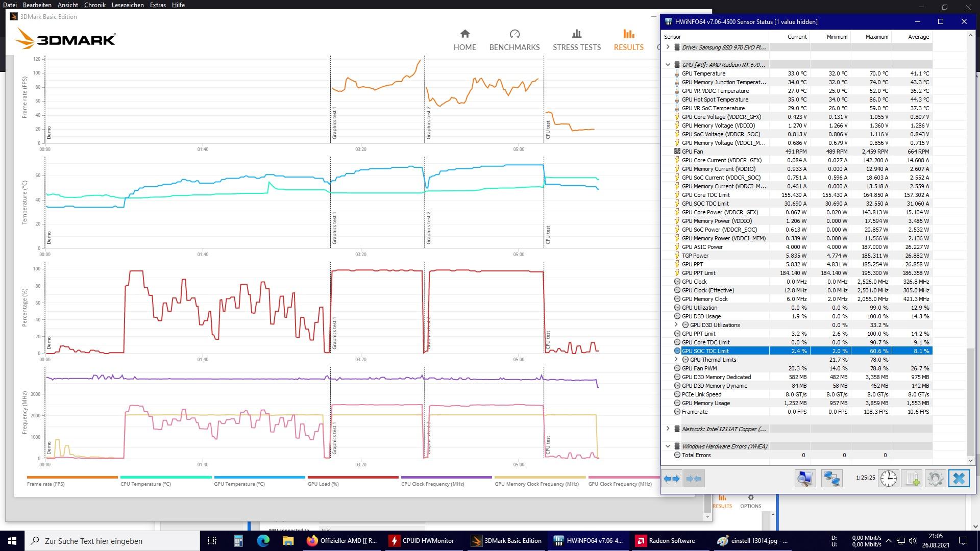Screen dimensions: 980x551
Task: Expand Network Intel I211AT Copper section
Action: point(668,429)
